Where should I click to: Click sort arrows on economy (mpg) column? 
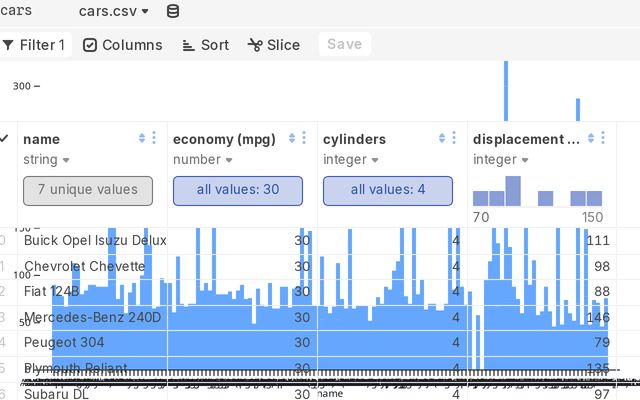click(291, 138)
